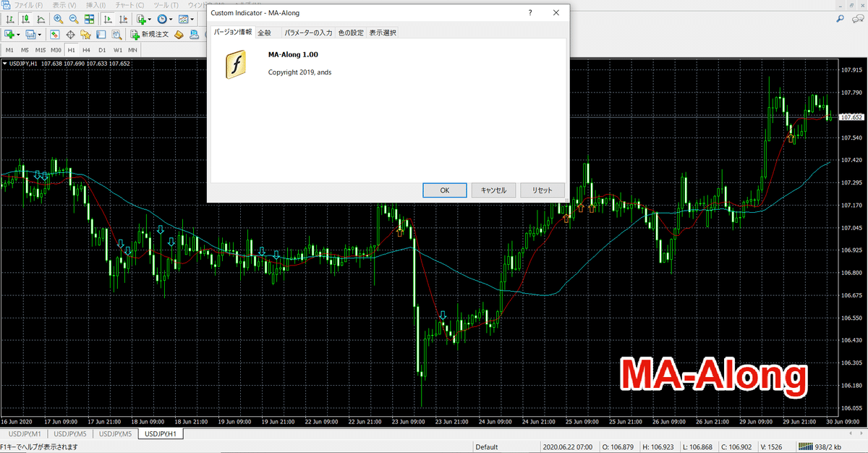Toggle the D1 timeframe button
Screen dimensions: 868x453
pos(102,50)
